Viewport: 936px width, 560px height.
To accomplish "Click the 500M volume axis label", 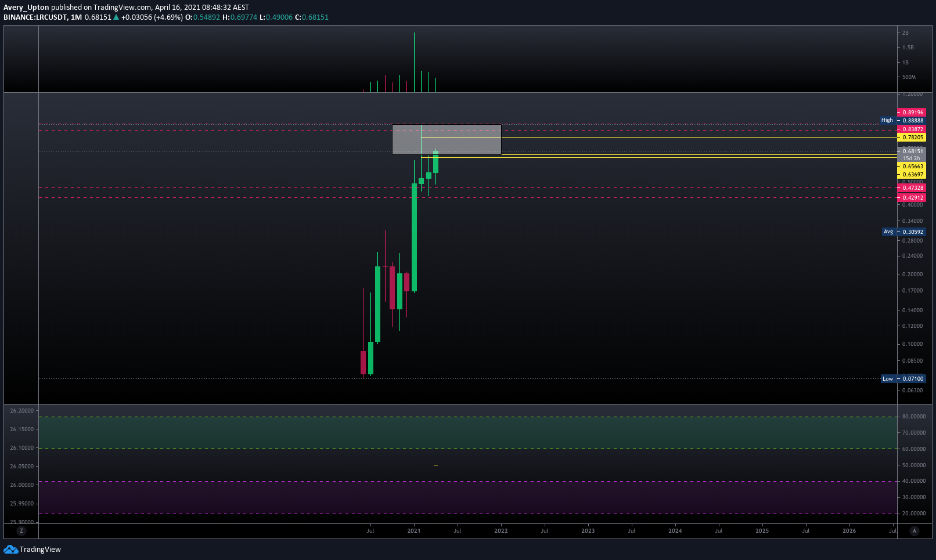I will point(909,77).
